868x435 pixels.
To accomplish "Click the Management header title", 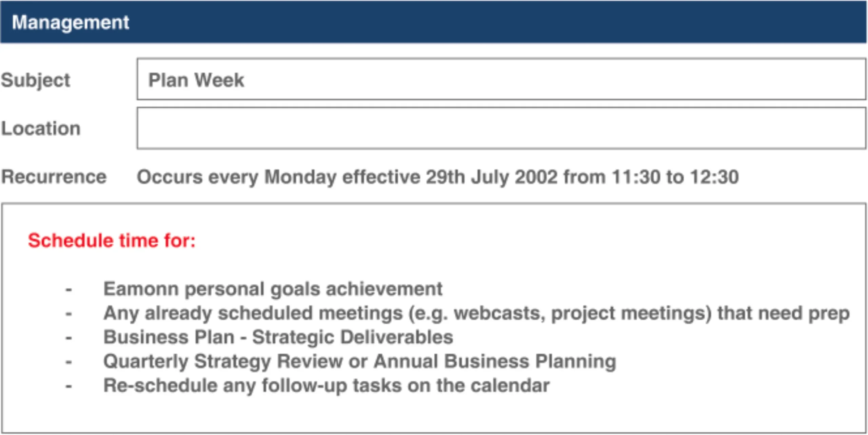I will [x=71, y=22].
